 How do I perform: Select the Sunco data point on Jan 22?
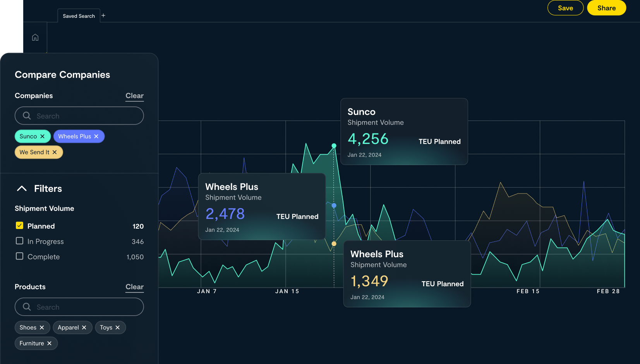tap(334, 145)
